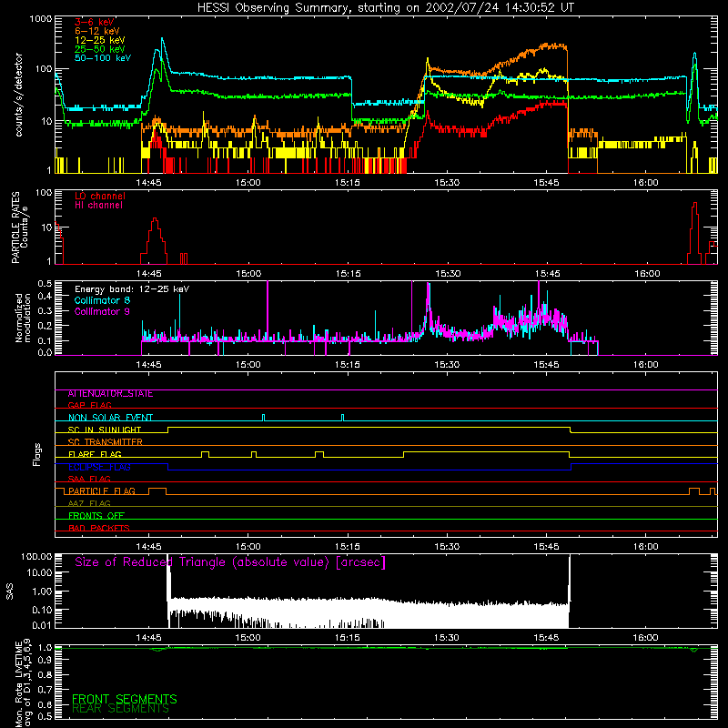Viewport: 728px width, 728px height.
Task: Click the vertical 'Flags' axis title
Action: [x=37, y=454]
